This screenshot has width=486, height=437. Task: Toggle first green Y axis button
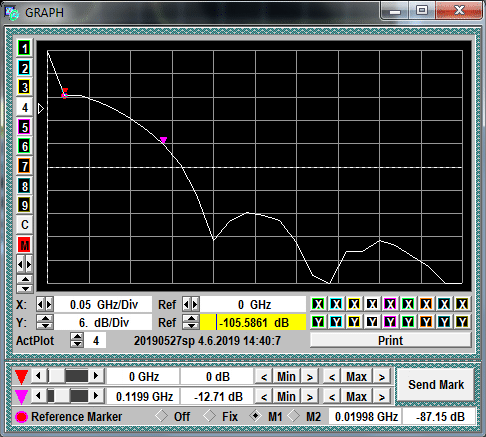point(318,322)
